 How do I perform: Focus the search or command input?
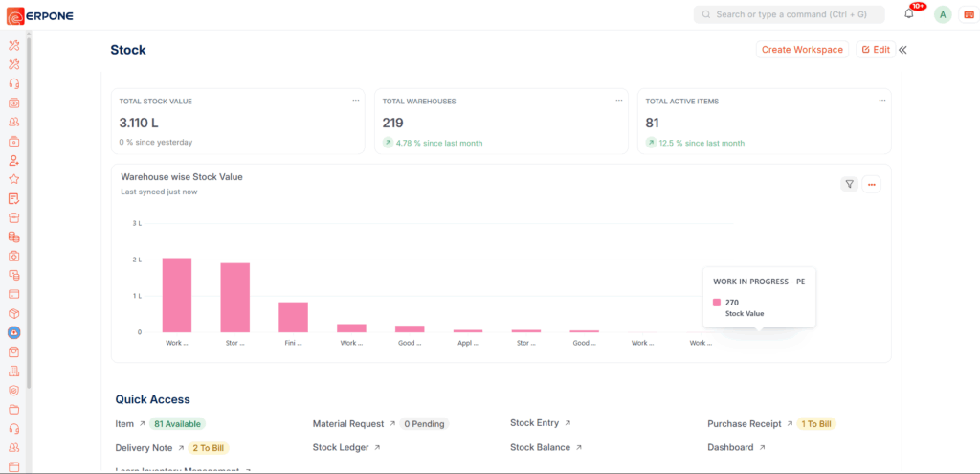[x=789, y=14]
